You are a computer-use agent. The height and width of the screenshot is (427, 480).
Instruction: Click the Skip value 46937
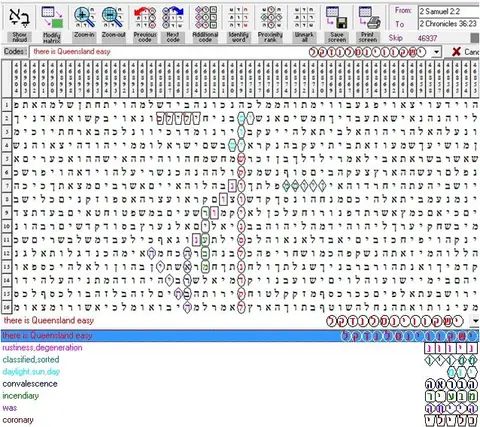click(x=427, y=38)
